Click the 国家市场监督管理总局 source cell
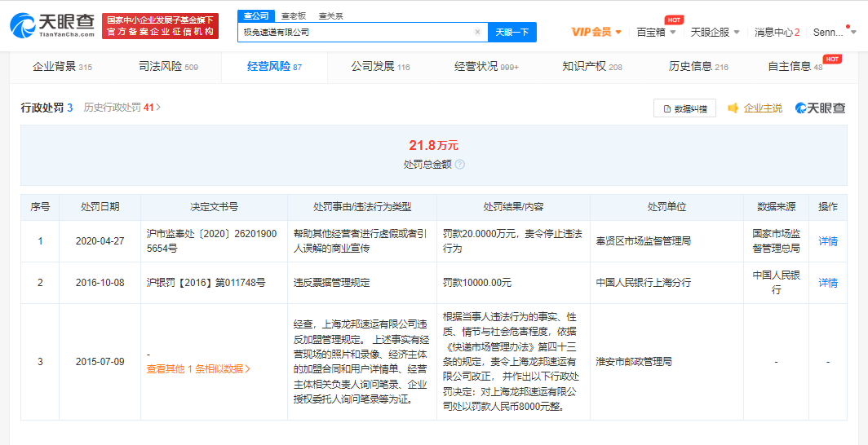 (x=776, y=241)
